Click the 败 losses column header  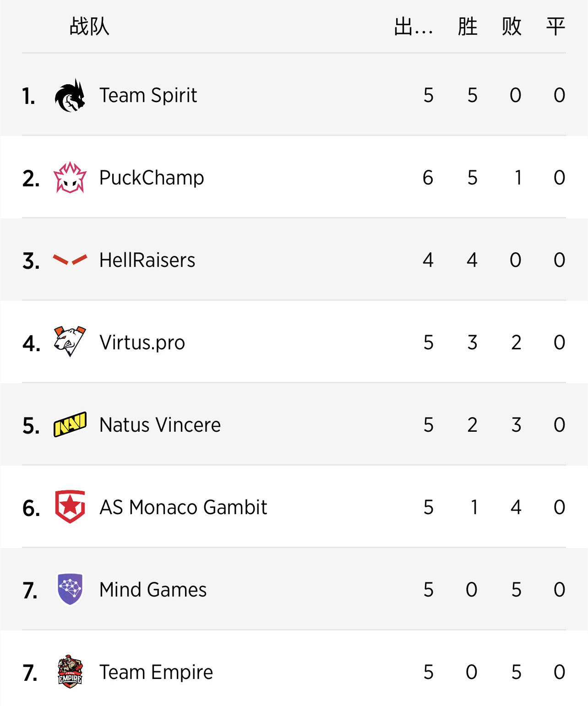point(512,26)
